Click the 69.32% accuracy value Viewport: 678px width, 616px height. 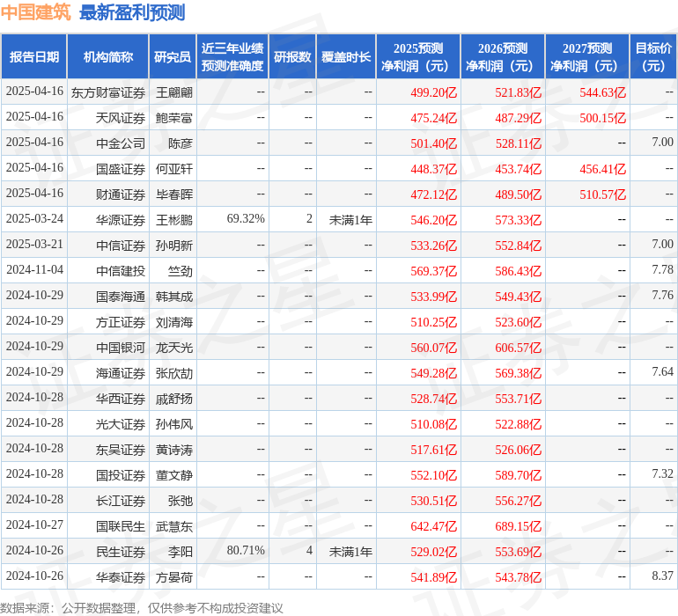click(246, 218)
